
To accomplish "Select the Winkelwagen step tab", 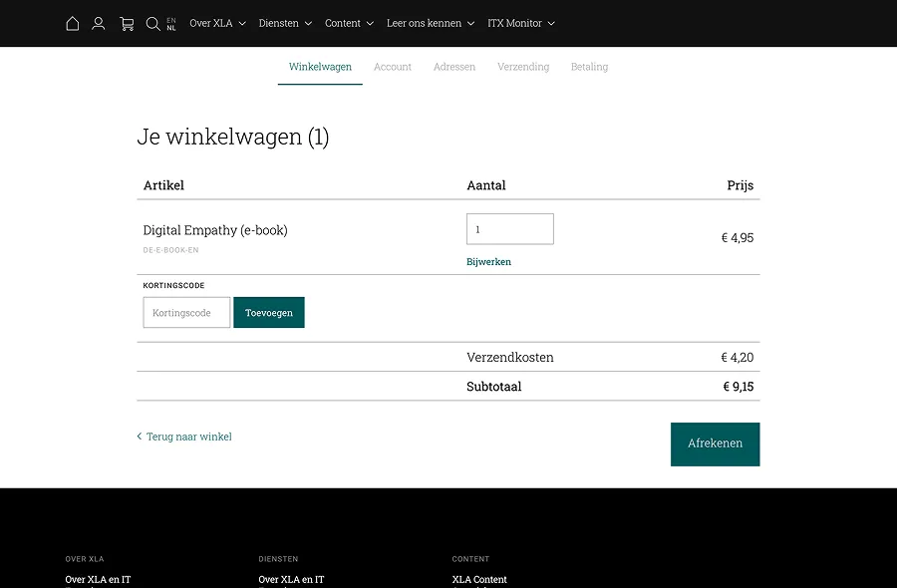I will click(320, 67).
